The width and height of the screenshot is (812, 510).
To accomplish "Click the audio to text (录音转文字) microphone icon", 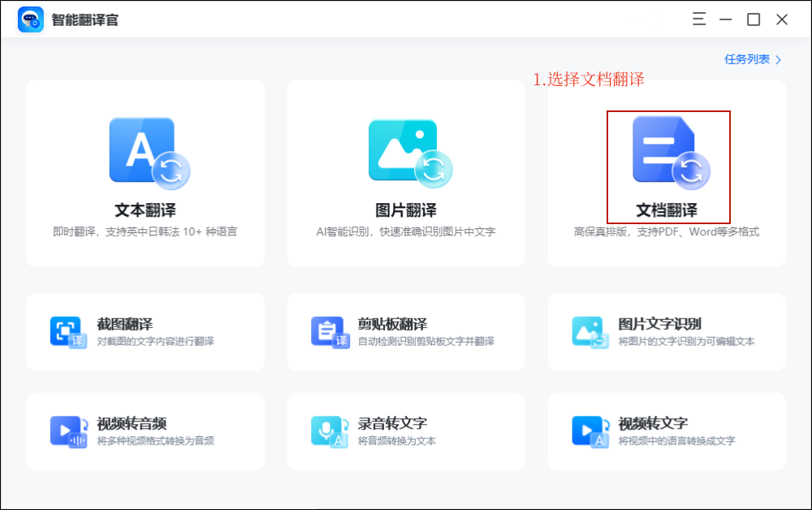I will click(329, 431).
